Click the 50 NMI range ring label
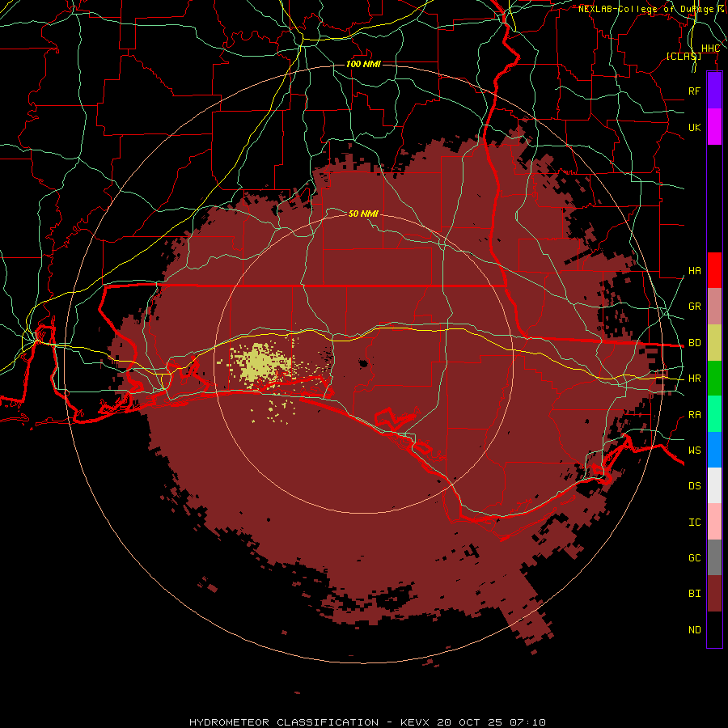728x728 pixels. 363,214
